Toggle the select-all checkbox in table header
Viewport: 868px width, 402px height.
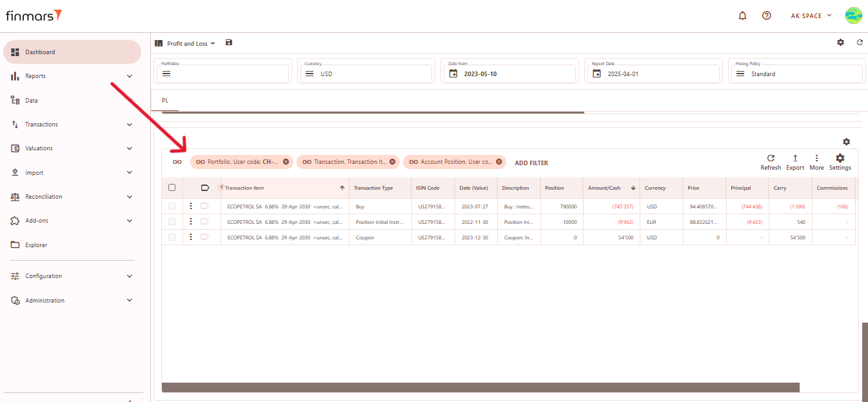(x=172, y=188)
